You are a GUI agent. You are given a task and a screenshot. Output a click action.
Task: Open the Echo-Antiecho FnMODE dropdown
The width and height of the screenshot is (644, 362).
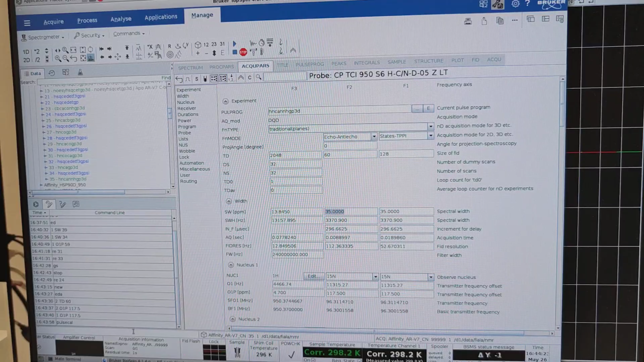tap(374, 137)
